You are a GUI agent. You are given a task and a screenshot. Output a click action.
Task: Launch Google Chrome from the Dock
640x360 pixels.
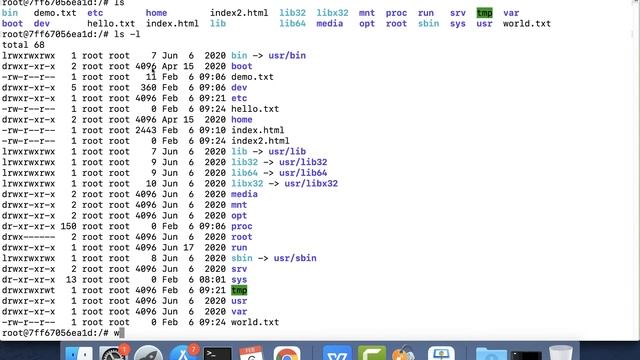tap(287, 353)
